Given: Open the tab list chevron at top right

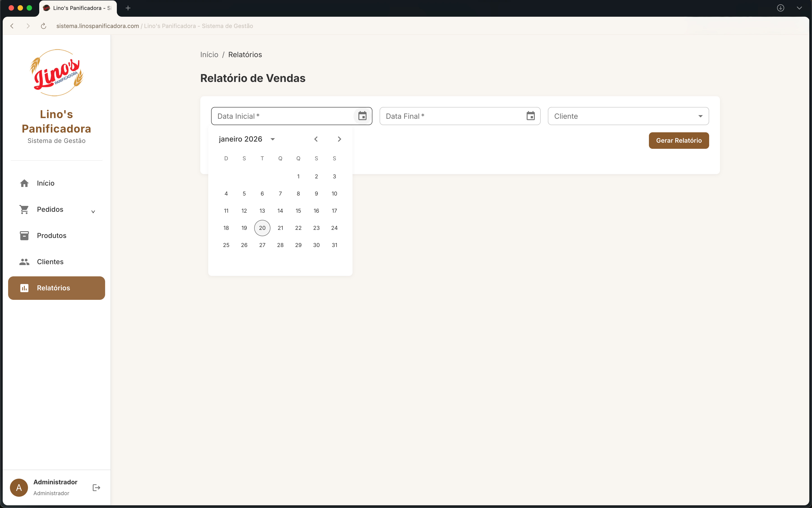Looking at the screenshot, I should coord(799,8).
